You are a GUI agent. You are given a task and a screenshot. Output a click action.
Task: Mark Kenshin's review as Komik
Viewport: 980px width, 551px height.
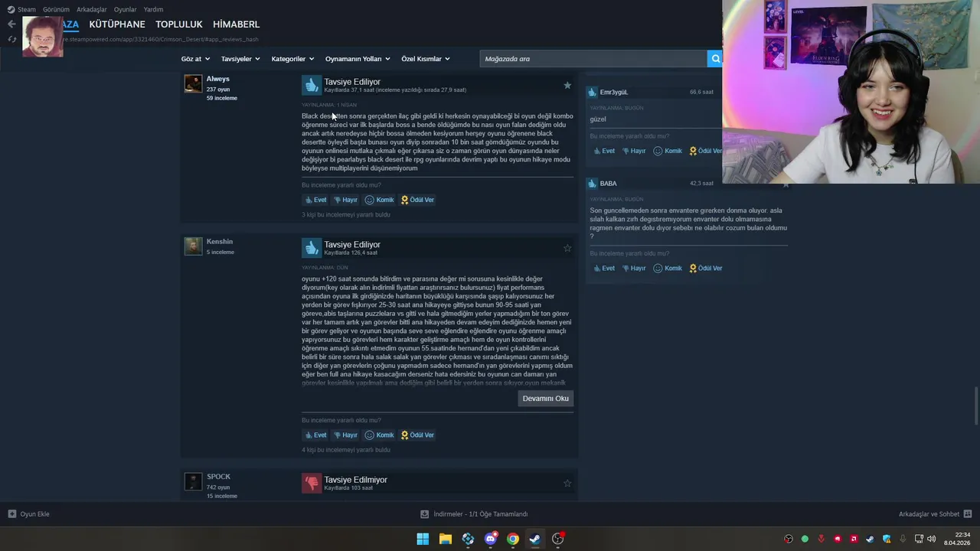[x=379, y=435]
